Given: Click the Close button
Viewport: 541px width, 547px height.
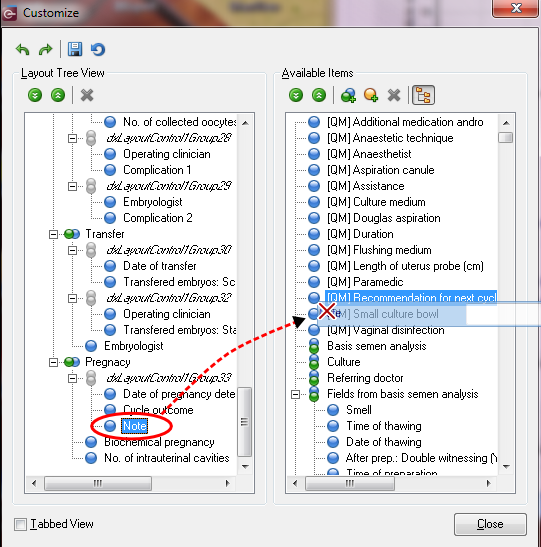Looking at the screenshot, I should (490, 524).
